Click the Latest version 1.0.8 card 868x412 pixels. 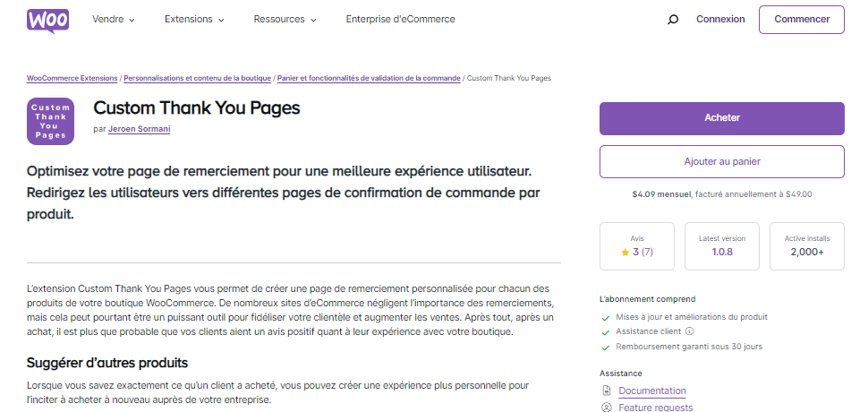pos(722,246)
